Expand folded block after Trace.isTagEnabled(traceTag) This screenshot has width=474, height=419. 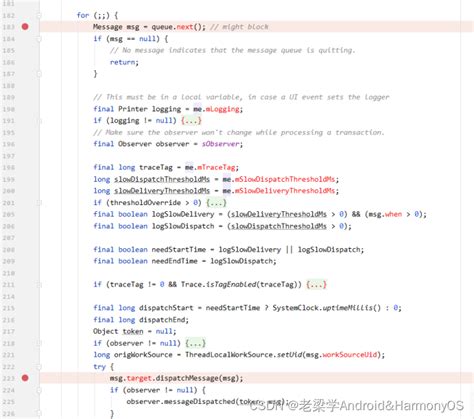coord(316,285)
